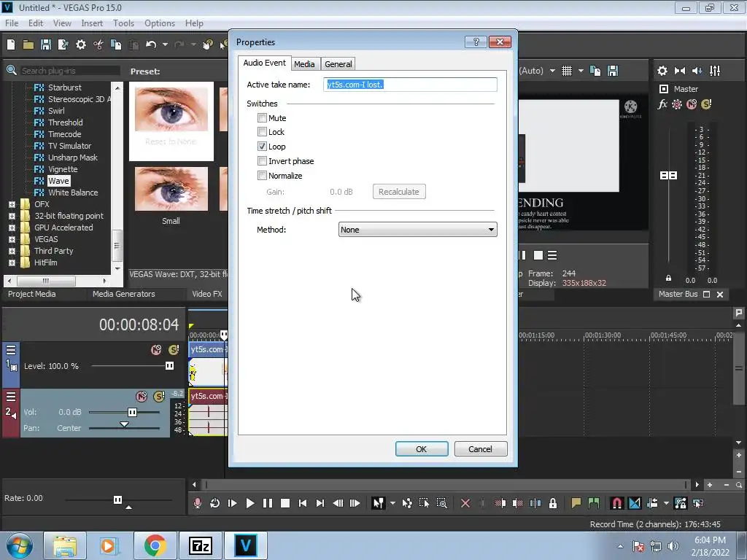Expand the Third Party folder

pos(12,251)
